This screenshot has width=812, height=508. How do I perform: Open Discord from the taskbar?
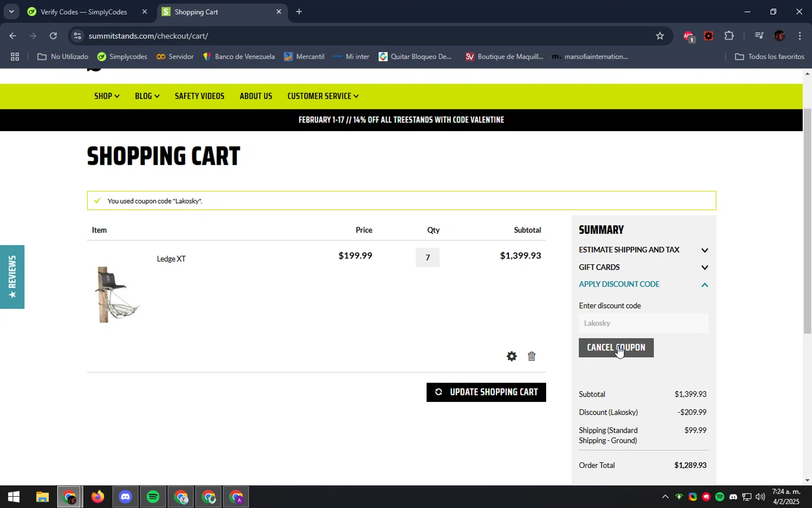click(x=125, y=497)
